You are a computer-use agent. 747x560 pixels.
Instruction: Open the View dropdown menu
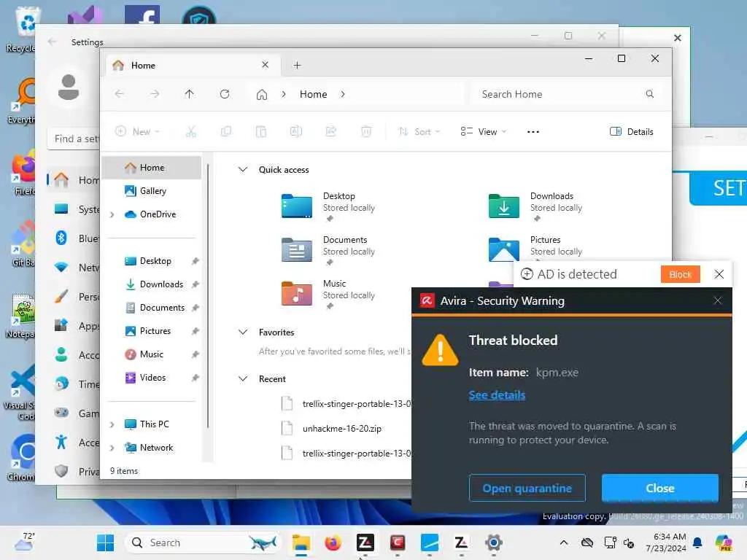pyautogui.click(x=483, y=132)
